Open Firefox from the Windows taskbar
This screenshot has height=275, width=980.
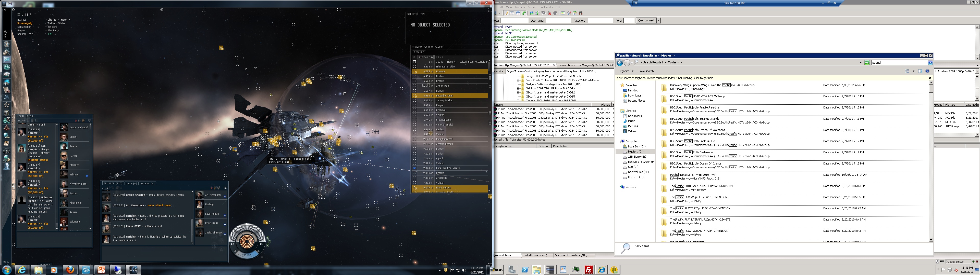tap(70, 270)
